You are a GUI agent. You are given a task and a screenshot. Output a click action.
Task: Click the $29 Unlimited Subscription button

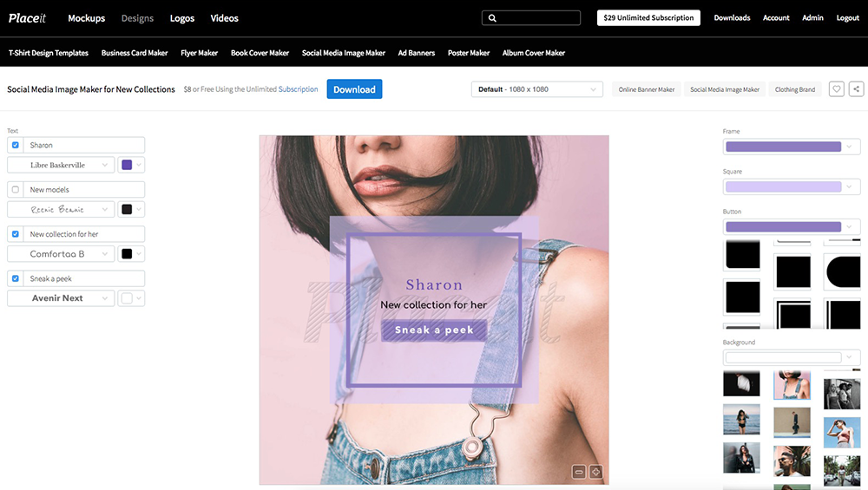click(648, 17)
